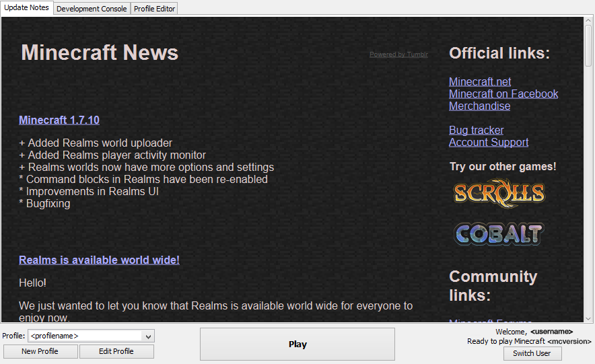Click the New Profile button

click(40, 351)
